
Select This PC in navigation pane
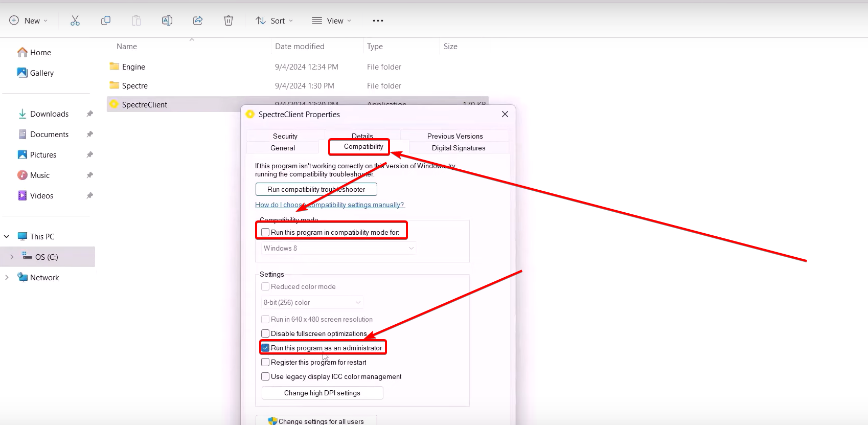[42, 236]
